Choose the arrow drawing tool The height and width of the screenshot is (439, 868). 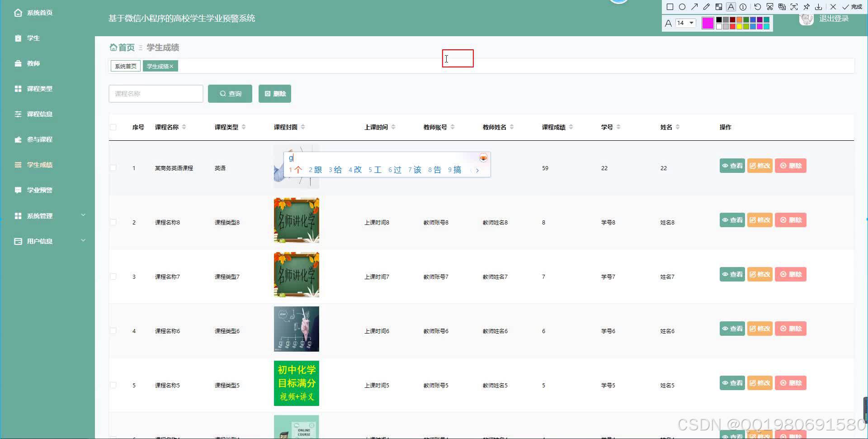tap(694, 7)
